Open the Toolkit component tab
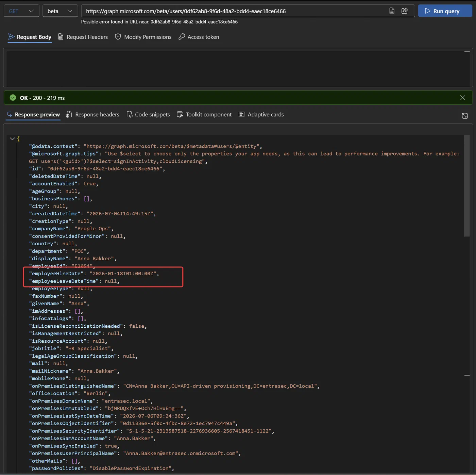 tap(204, 114)
